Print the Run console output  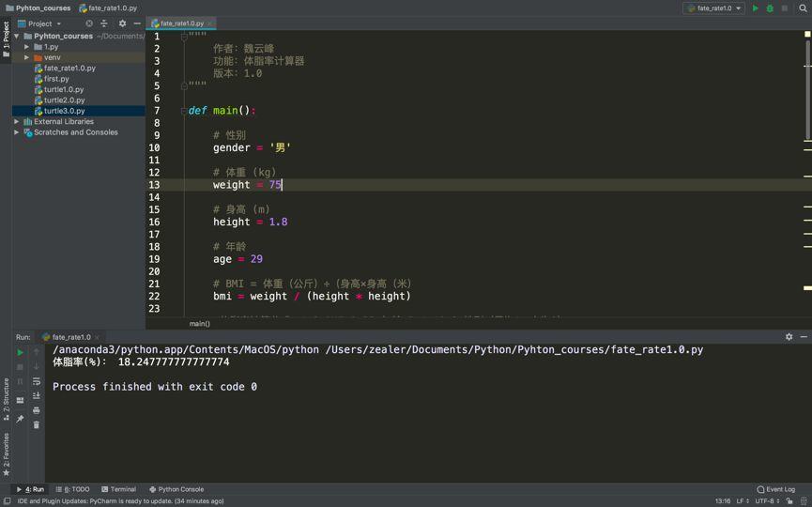(x=37, y=410)
